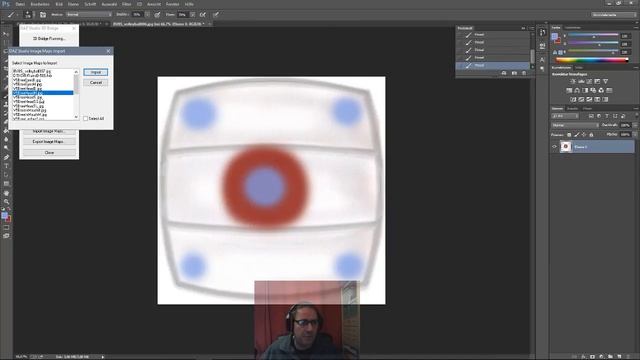Open the layer opacity slider arrow
This screenshot has width=640, height=360.
635,125
